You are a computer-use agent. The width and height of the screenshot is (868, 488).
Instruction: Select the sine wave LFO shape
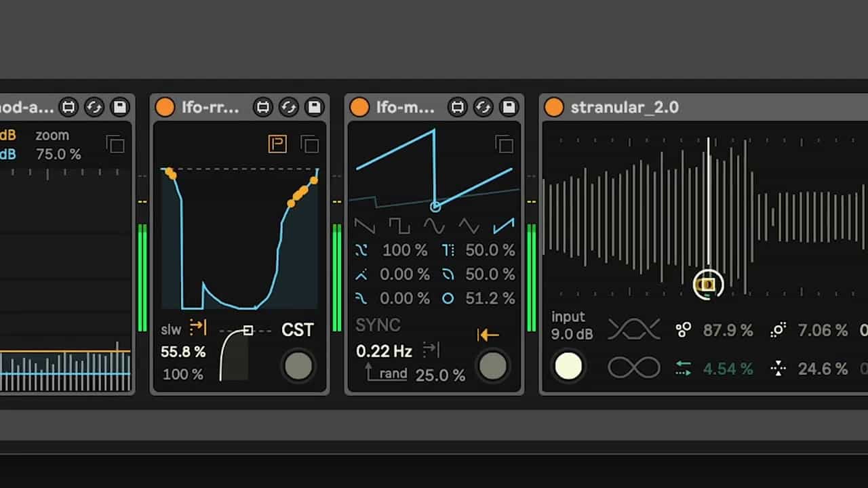(434, 225)
